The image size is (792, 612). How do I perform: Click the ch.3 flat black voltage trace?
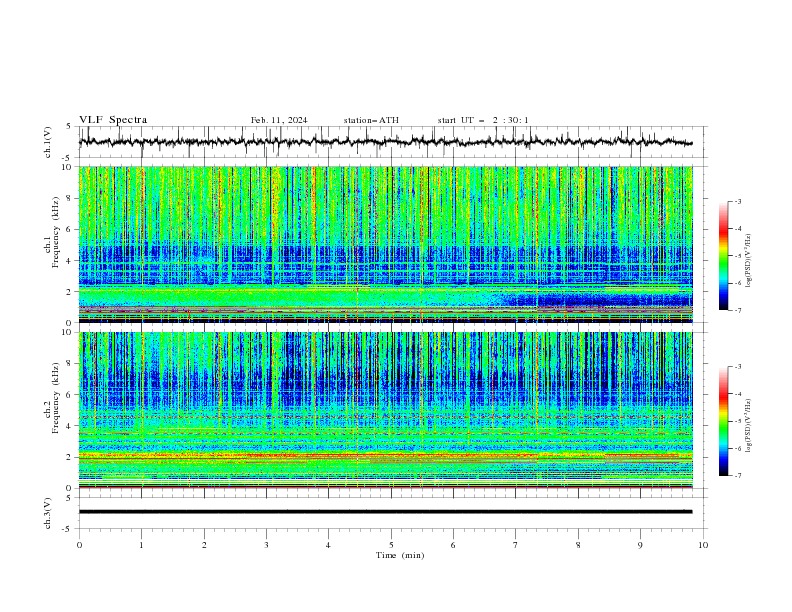pos(385,512)
